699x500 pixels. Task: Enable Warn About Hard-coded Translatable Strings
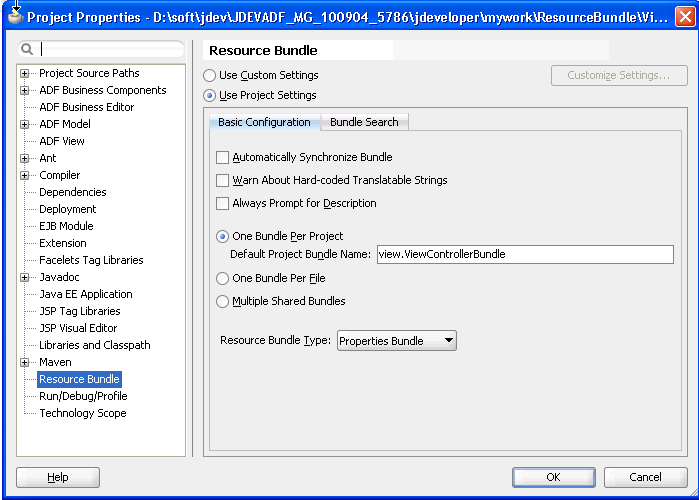pyautogui.click(x=222, y=180)
